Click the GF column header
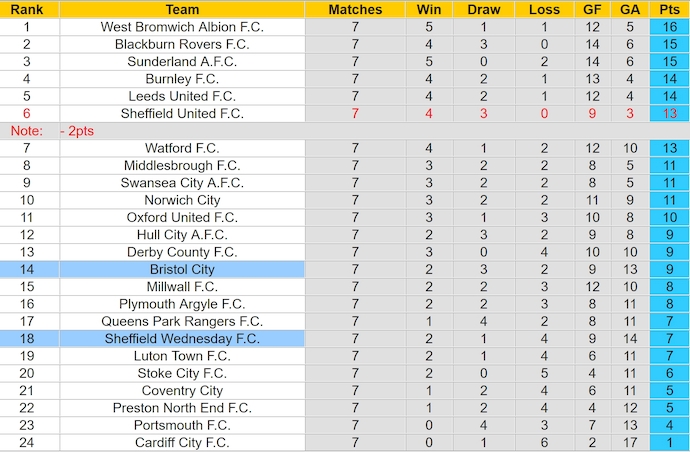Image resolution: width=690 pixels, height=452 pixels. [592, 10]
